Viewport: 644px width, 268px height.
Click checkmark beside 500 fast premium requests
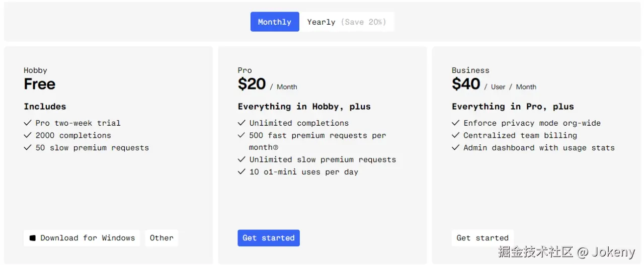tap(242, 135)
